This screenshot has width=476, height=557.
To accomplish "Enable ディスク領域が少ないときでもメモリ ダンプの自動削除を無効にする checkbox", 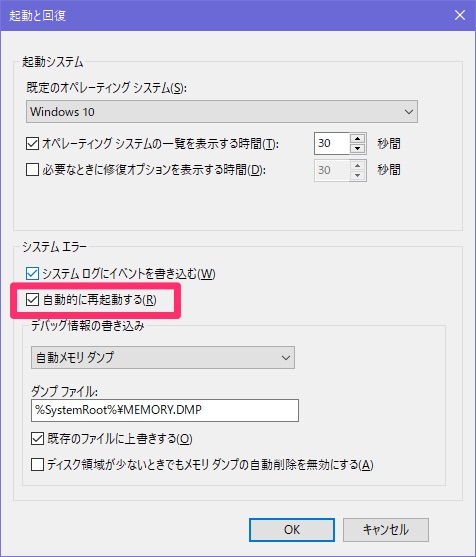I will pos(37,464).
